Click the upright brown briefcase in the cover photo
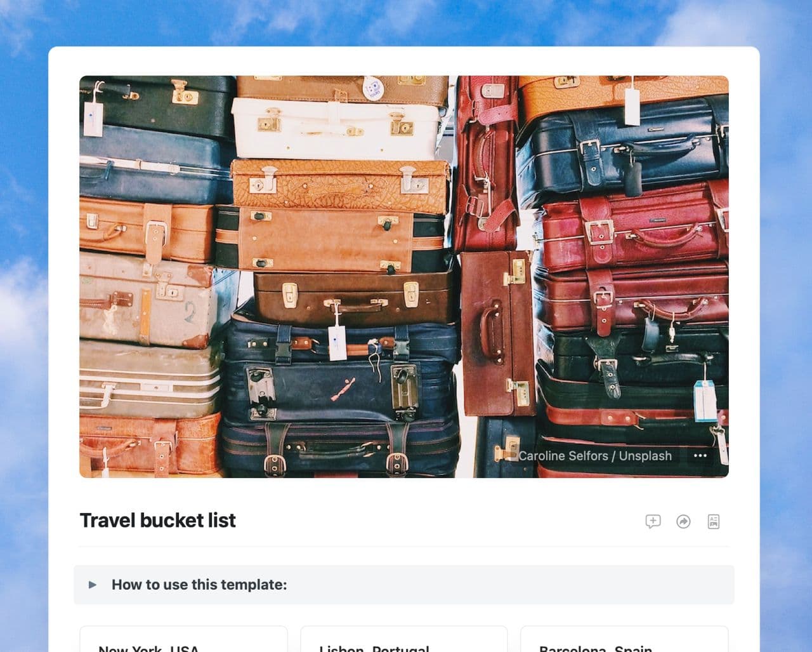 click(x=497, y=333)
